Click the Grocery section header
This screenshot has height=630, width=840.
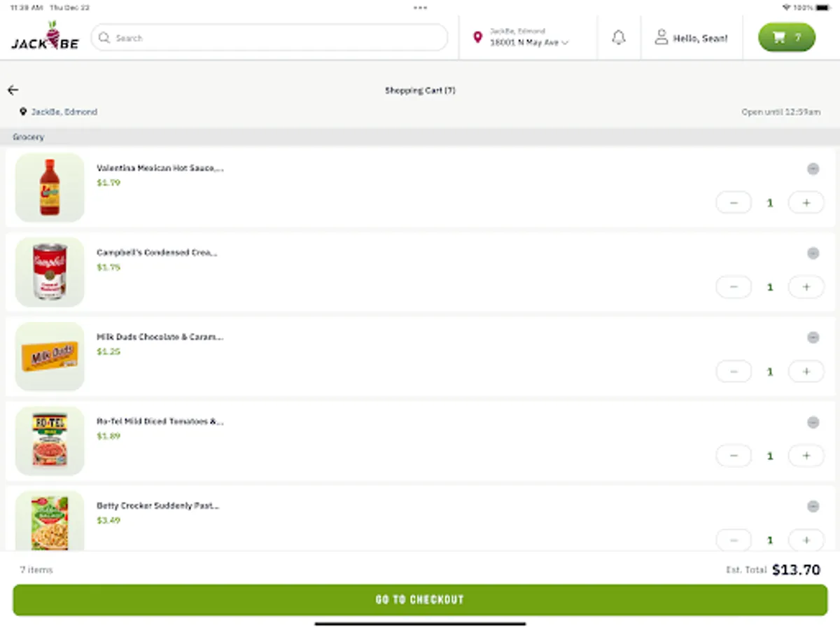click(420, 137)
